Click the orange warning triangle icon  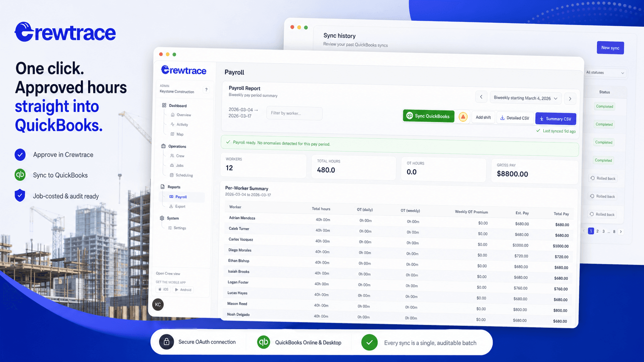(463, 117)
